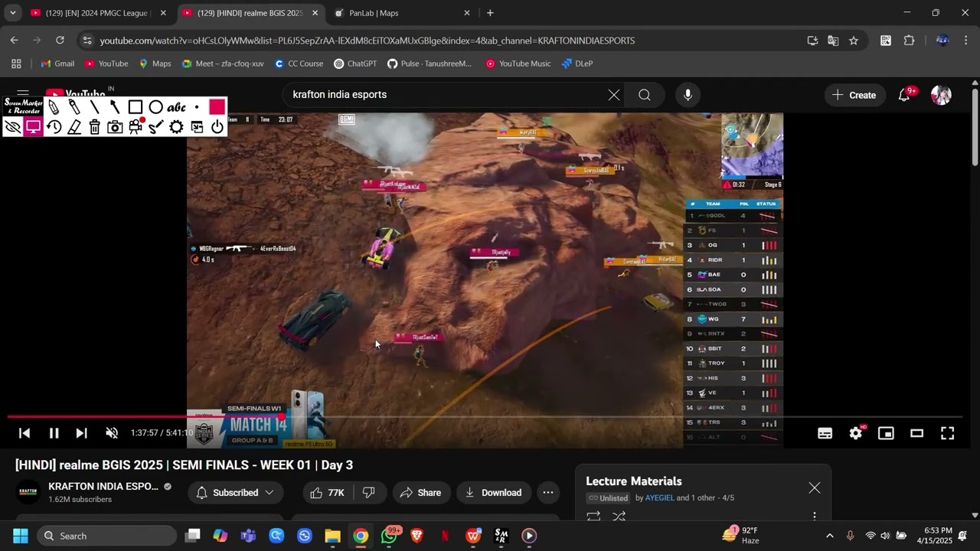Select the straight line drawing tool
The height and width of the screenshot is (551, 980).
(x=94, y=107)
